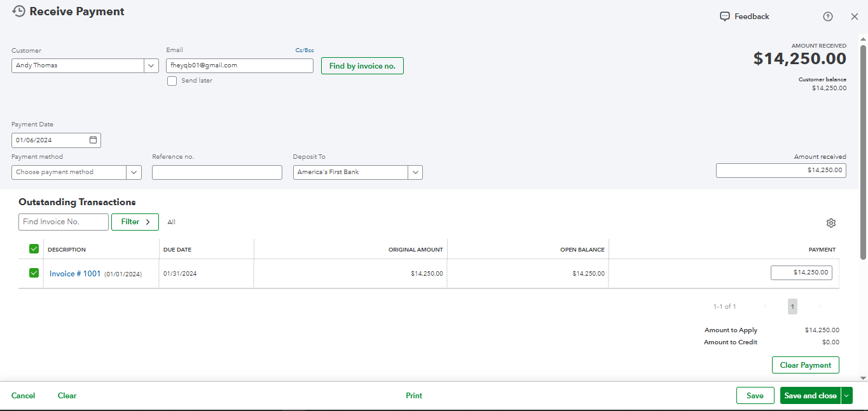Uncheck the Invoice # 1001 checkbox
The width and height of the screenshot is (868, 411).
click(x=34, y=273)
